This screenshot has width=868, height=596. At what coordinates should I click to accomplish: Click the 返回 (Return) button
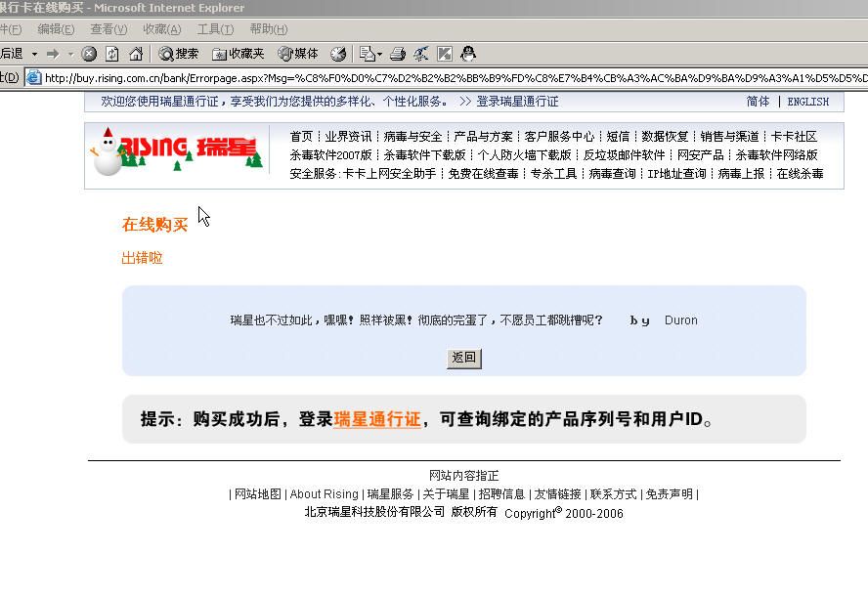point(464,358)
